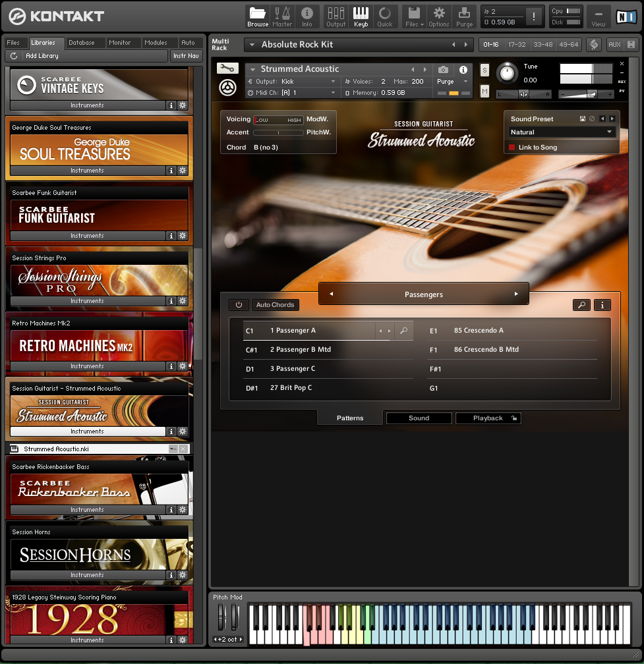
Task: Select rack page 33-48
Action: point(542,45)
